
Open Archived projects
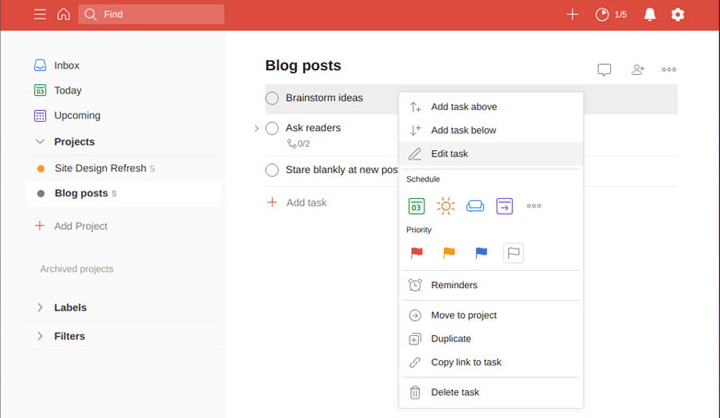tap(76, 269)
